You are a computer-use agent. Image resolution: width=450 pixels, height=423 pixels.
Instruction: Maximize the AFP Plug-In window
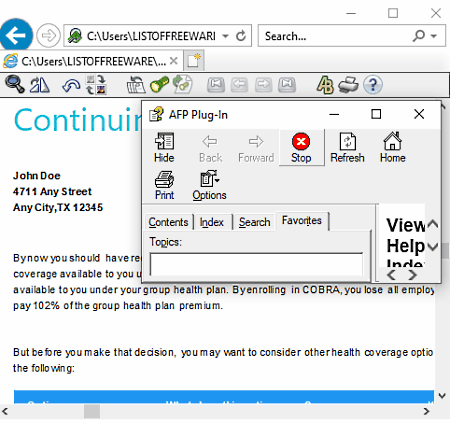click(x=376, y=114)
